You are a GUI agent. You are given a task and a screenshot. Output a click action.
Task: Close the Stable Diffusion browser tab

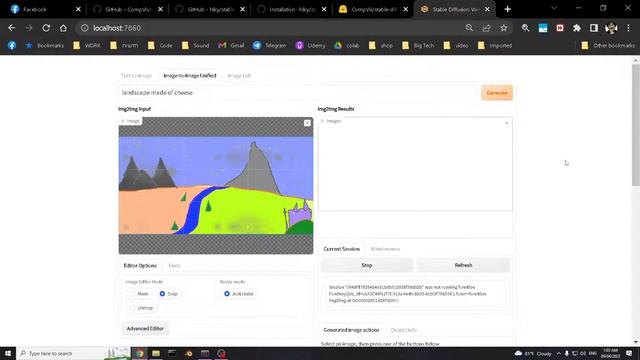pos(487,9)
